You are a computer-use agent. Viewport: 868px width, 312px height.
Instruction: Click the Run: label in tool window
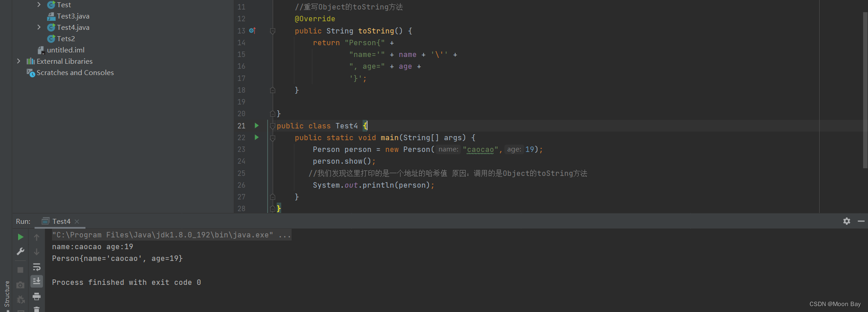(23, 221)
